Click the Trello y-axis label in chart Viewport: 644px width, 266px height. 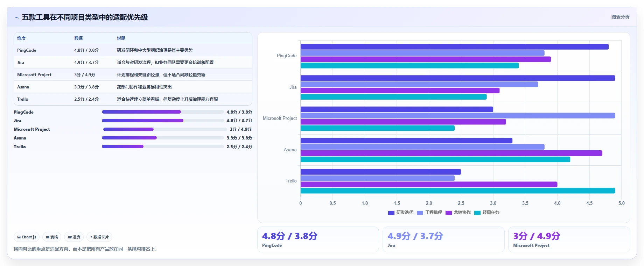291,181
